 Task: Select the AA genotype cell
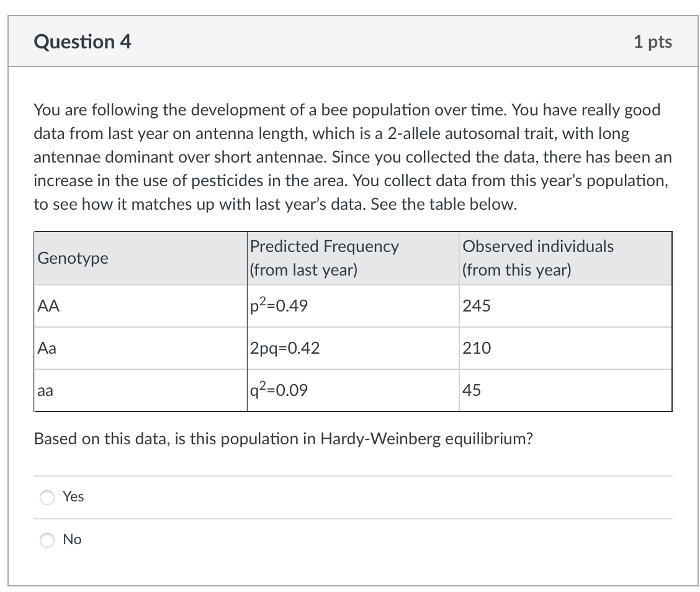pyautogui.click(x=47, y=305)
